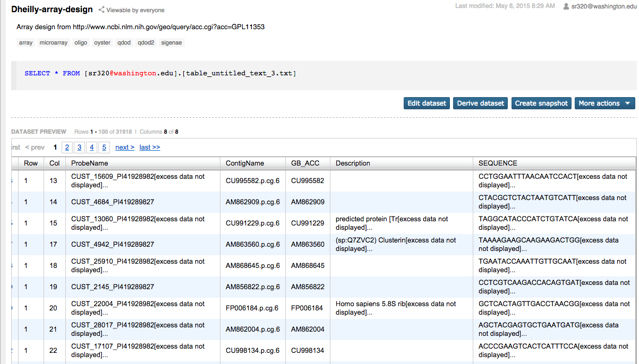Go to page 4 of dataset preview

pos(92,148)
